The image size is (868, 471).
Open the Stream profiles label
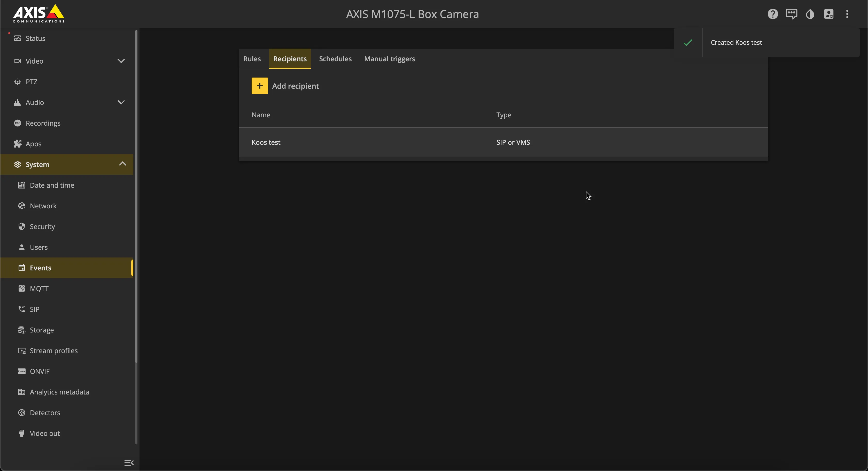[x=53, y=351]
